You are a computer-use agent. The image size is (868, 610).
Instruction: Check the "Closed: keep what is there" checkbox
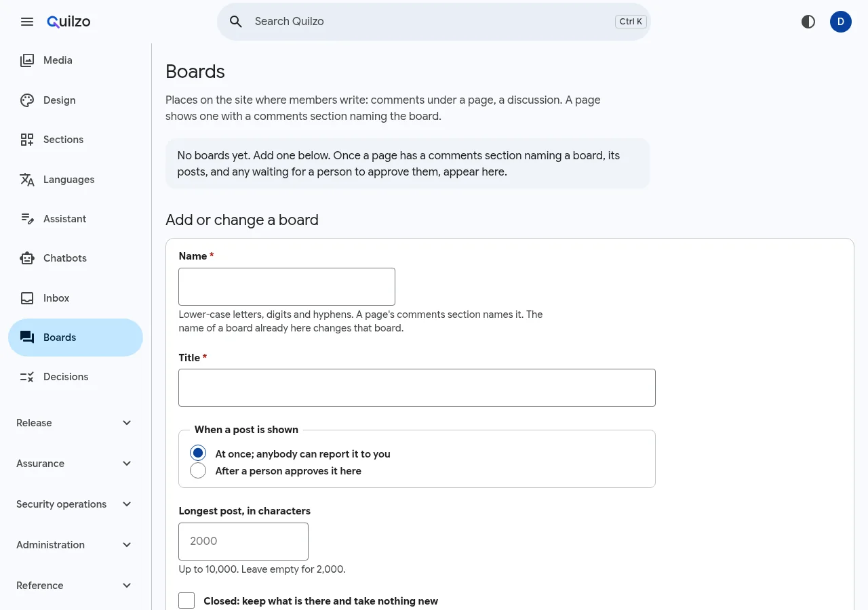186,601
